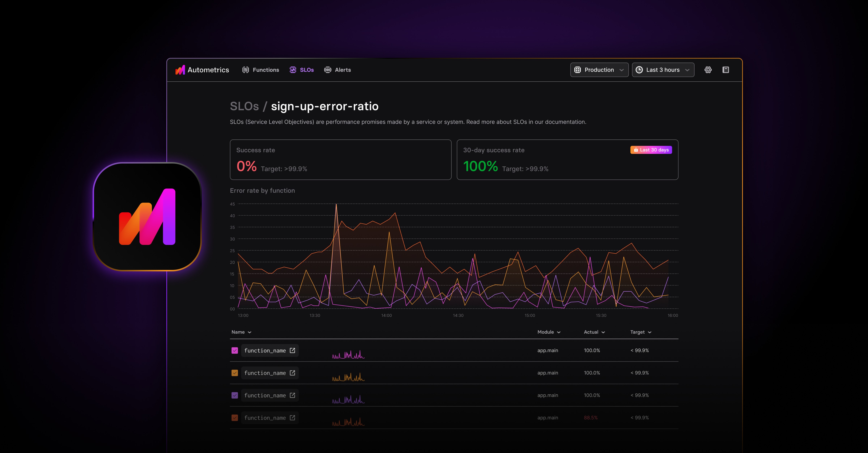Open the Production environment dropdown
The width and height of the screenshot is (868, 453).
point(599,70)
